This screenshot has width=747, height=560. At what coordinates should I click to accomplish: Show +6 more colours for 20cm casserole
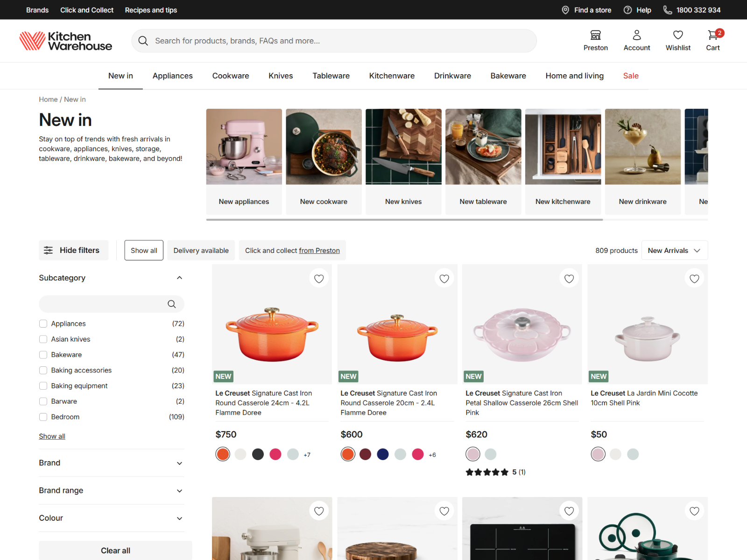(x=432, y=455)
